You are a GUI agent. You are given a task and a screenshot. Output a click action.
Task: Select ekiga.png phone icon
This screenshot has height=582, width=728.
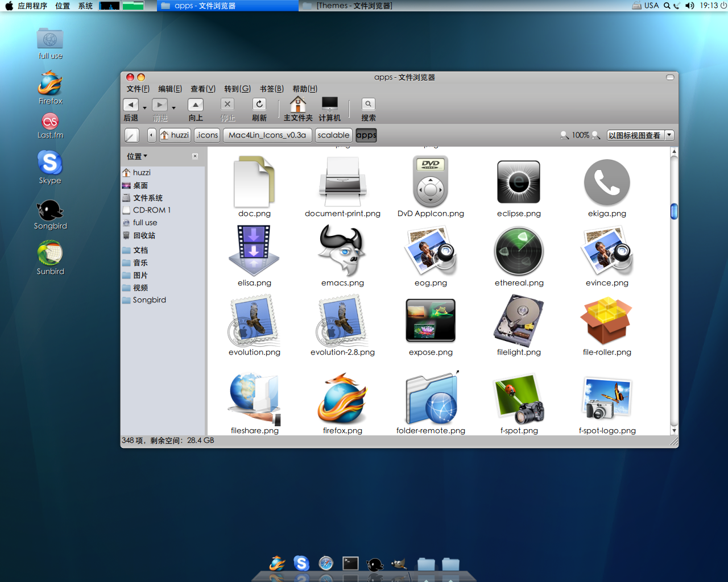[x=607, y=182]
